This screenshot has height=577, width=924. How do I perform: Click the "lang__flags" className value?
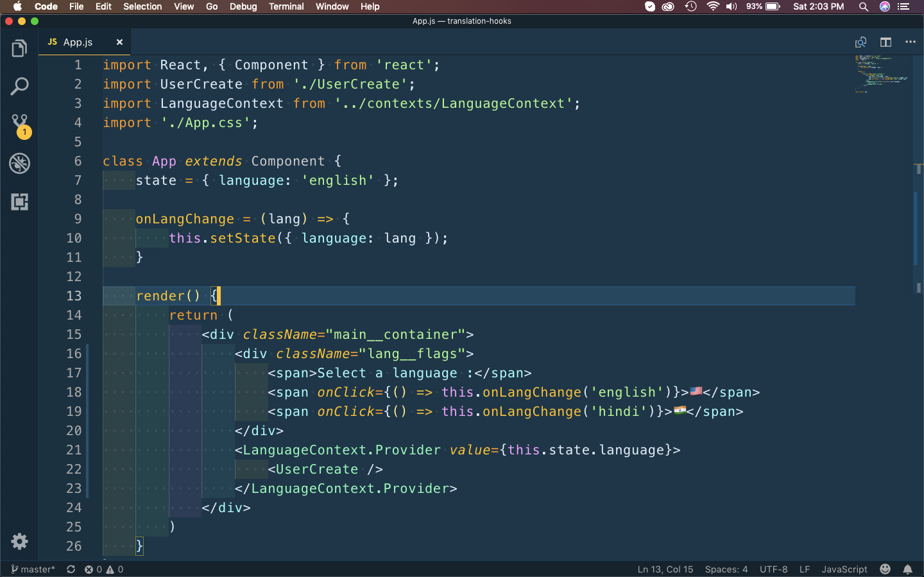(x=412, y=354)
